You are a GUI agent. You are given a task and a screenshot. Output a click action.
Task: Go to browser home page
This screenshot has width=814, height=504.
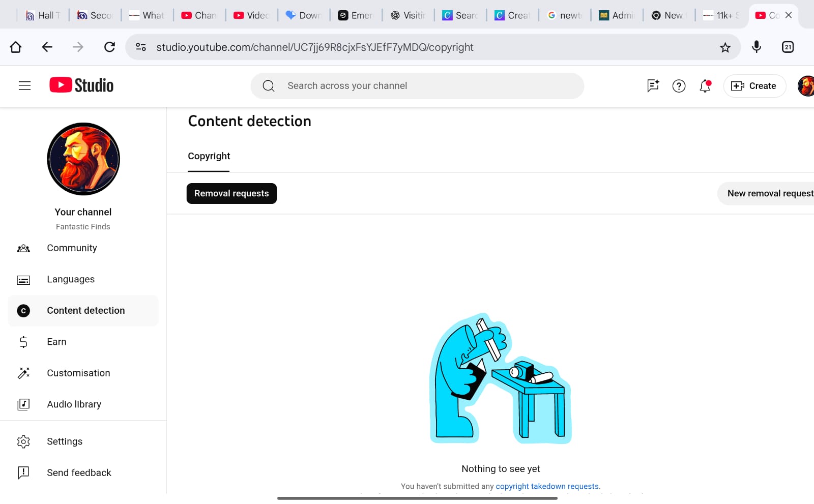pyautogui.click(x=16, y=47)
